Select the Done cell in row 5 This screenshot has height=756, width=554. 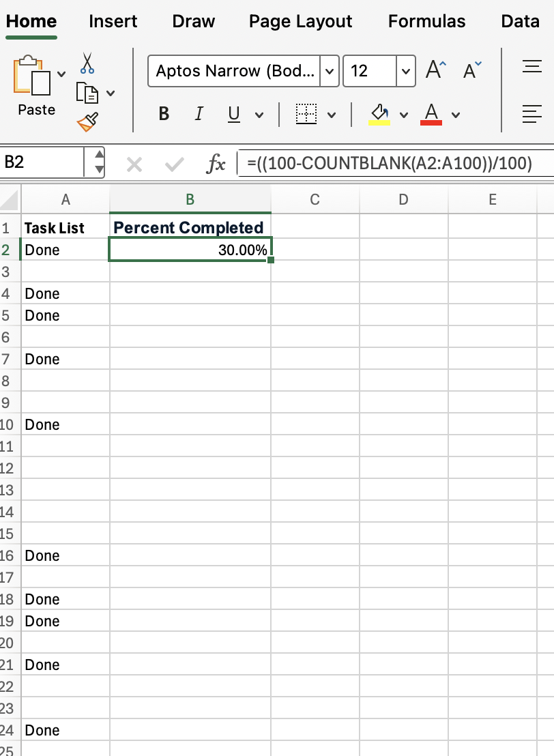65,315
